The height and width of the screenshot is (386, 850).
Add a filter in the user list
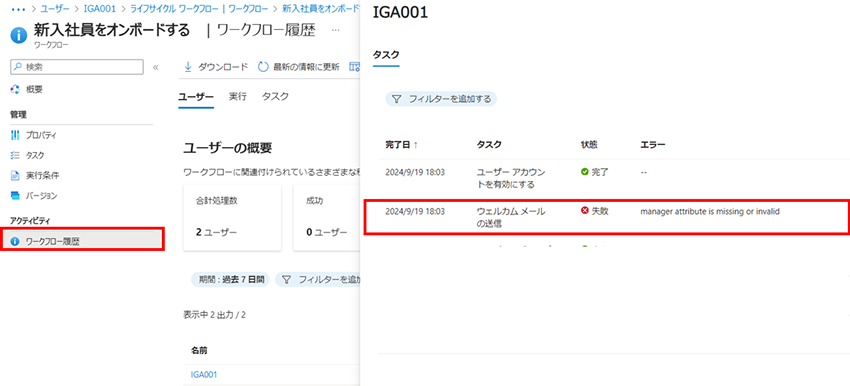319,280
